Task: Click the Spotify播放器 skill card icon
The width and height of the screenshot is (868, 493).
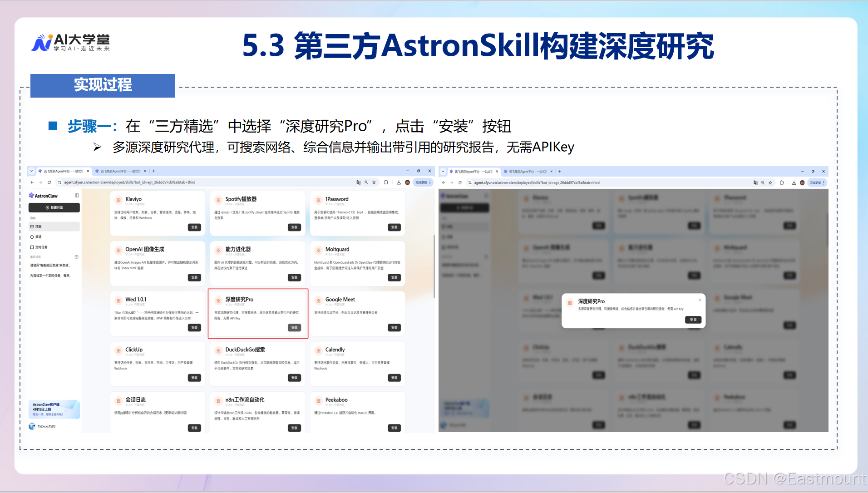Action: click(218, 200)
